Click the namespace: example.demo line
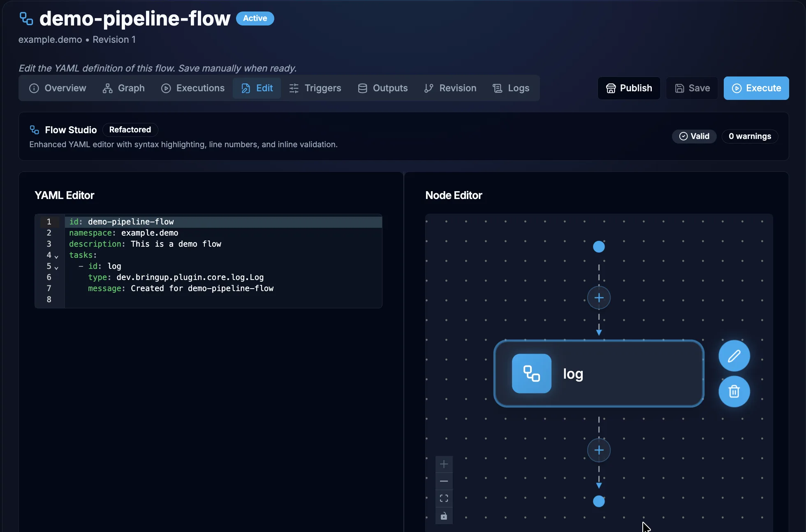The height and width of the screenshot is (532, 806). pos(223,233)
